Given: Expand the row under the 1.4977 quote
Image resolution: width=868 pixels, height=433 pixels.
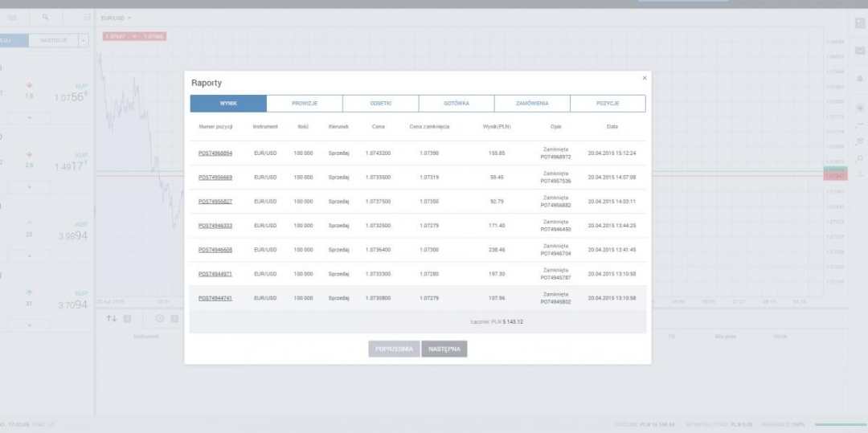Looking at the screenshot, I should (30, 186).
